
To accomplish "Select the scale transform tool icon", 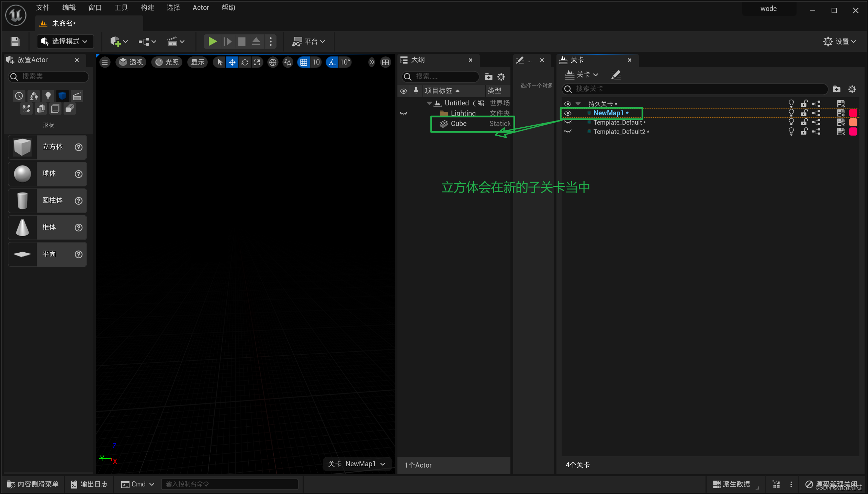I will click(x=257, y=62).
